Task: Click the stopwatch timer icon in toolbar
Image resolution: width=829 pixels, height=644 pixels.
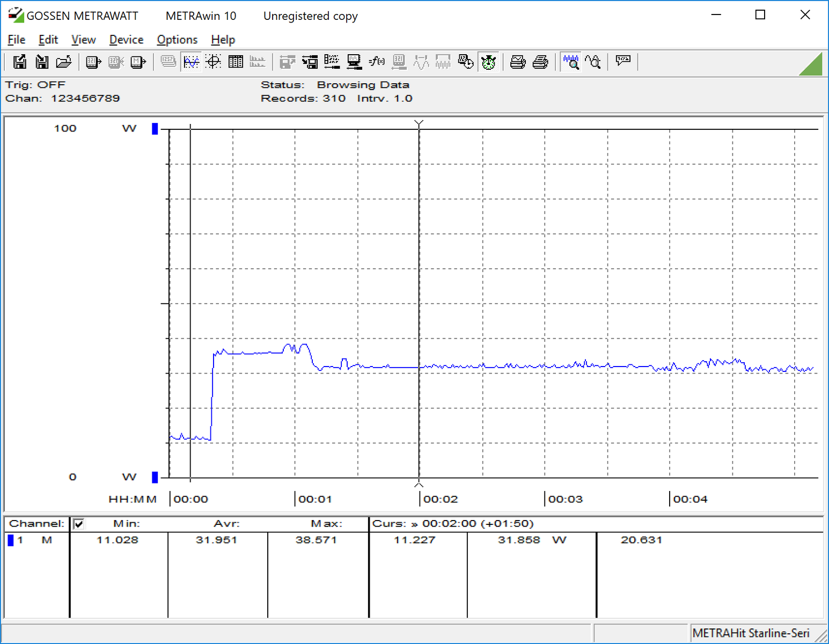Action: point(488,62)
